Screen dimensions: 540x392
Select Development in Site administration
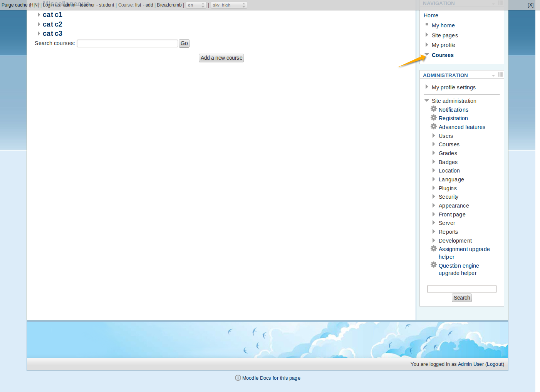pos(455,241)
